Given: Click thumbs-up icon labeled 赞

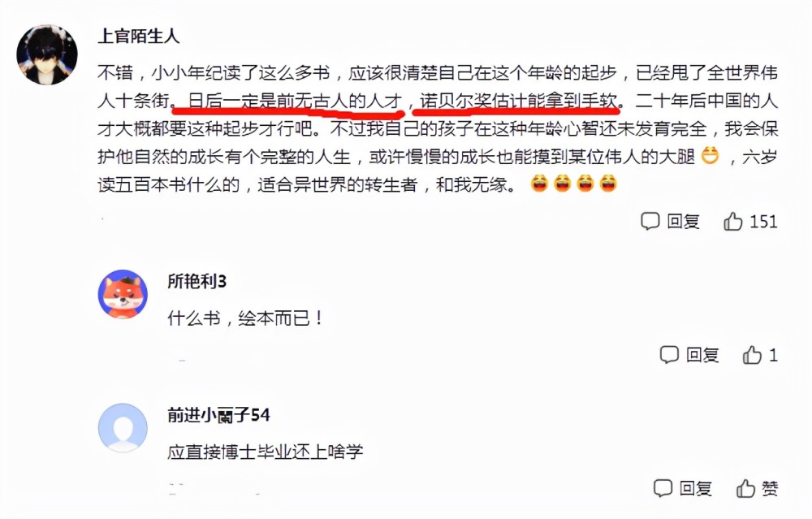Looking at the screenshot, I should point(745,488).
